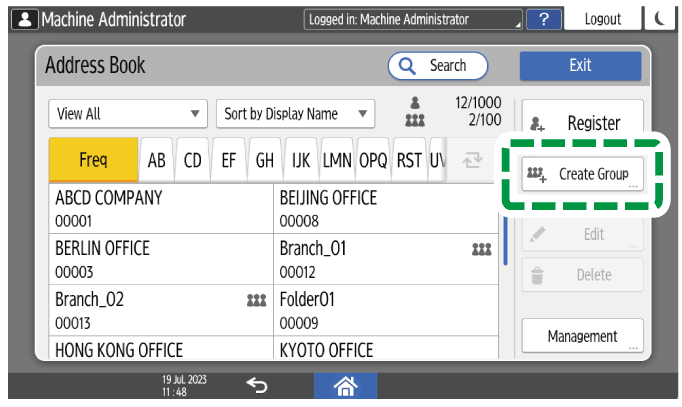Click the blue Exit button
The height and width of the screenshot is (407, 682).
point(580,66)
